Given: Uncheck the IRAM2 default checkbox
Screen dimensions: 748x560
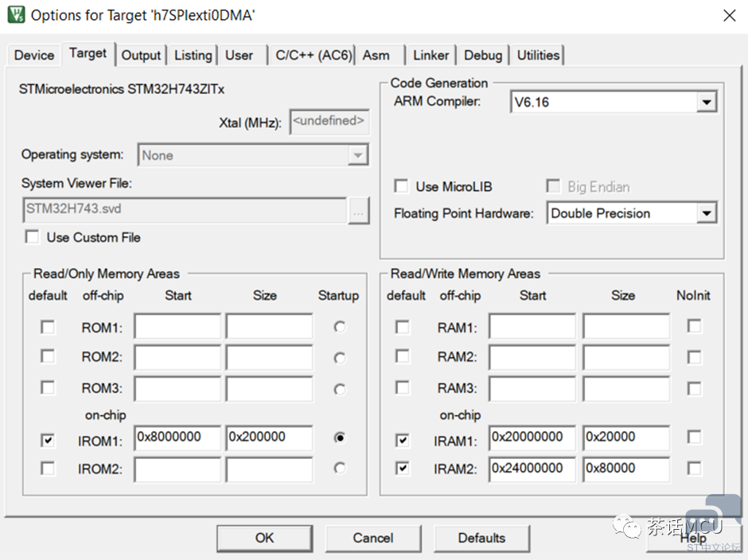Looking at the screenshot, I should [x=403, y=469].
